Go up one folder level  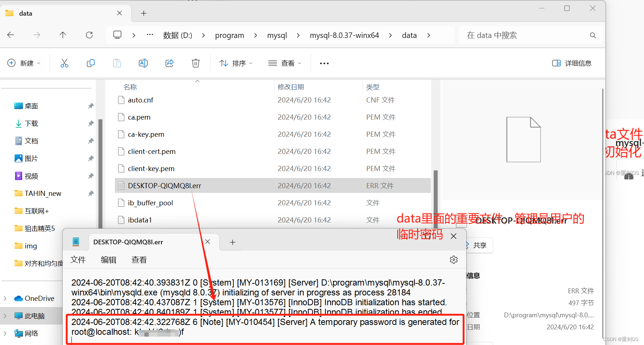click(x=63, y=35)
